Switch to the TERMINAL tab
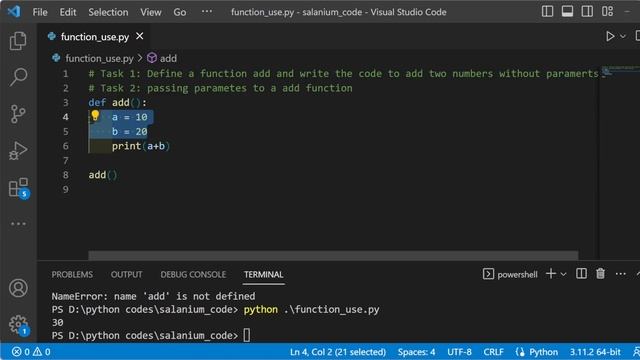 point(264,274)
